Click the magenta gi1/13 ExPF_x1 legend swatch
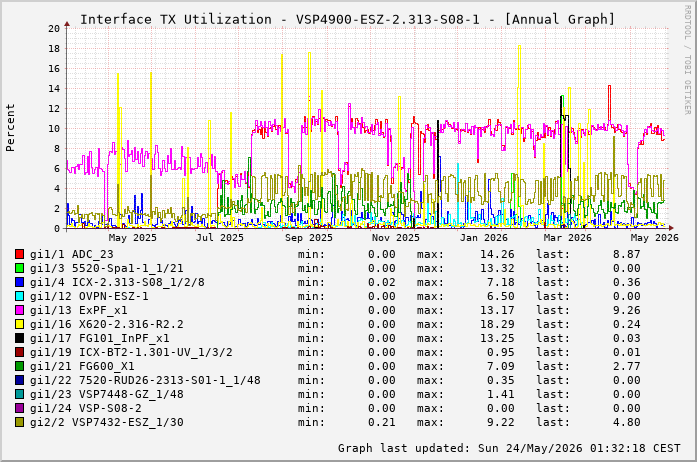Image resolution: width=697 pixels, height=462 pixels. [x=19, y=310]
